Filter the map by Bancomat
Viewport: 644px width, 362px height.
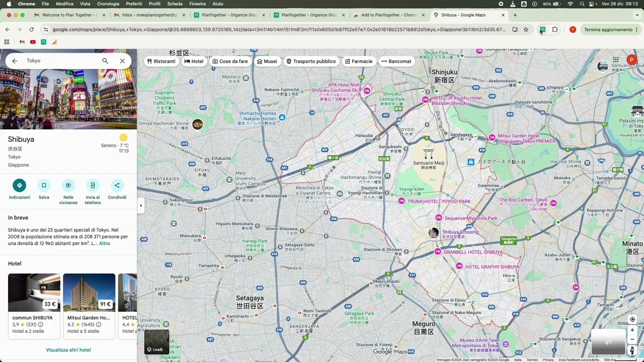(396, 61)
